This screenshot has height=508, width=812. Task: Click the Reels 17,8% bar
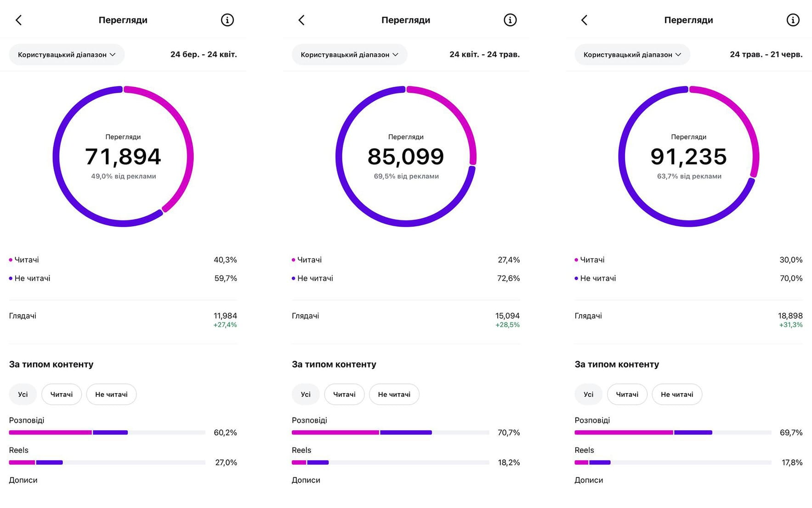(x=673, y=463)
